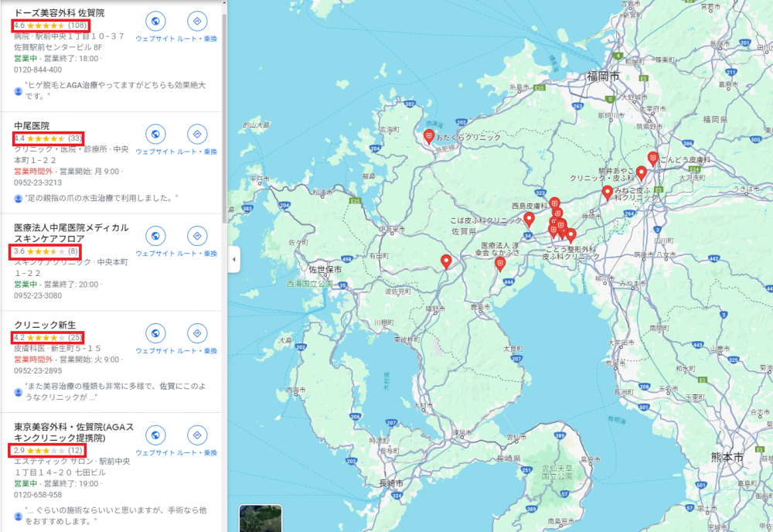Click the 福岡市 city label on map
The image size is (773, 532).
click(603, 77)
